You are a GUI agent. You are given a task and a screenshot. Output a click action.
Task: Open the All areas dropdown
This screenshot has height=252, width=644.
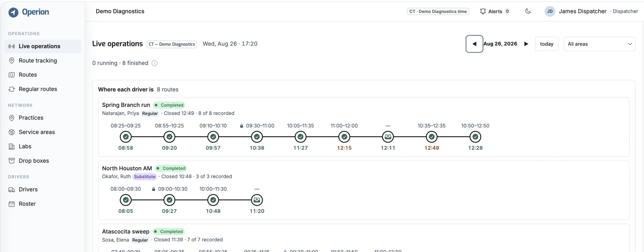(x=599, y=44)
